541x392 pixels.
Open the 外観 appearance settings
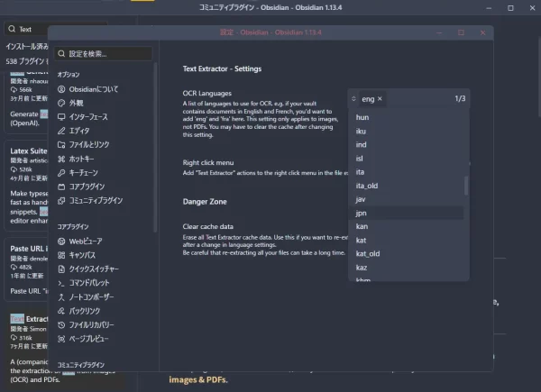70,103
